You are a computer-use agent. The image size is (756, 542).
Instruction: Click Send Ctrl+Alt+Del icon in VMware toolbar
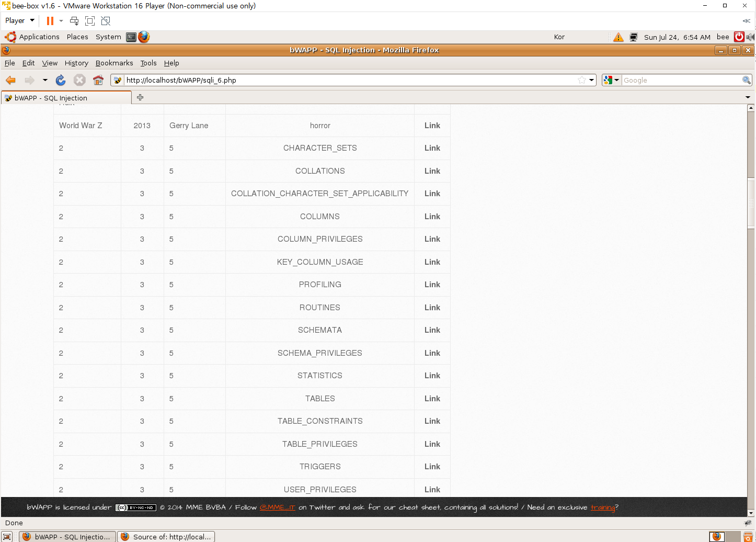coord(74,21)
